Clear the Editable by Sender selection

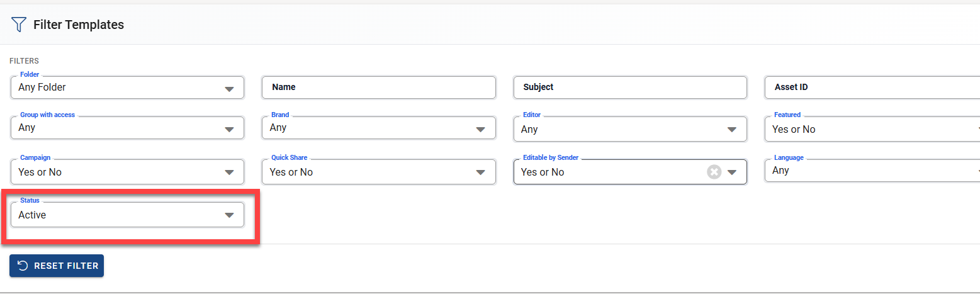coord(714,172)
